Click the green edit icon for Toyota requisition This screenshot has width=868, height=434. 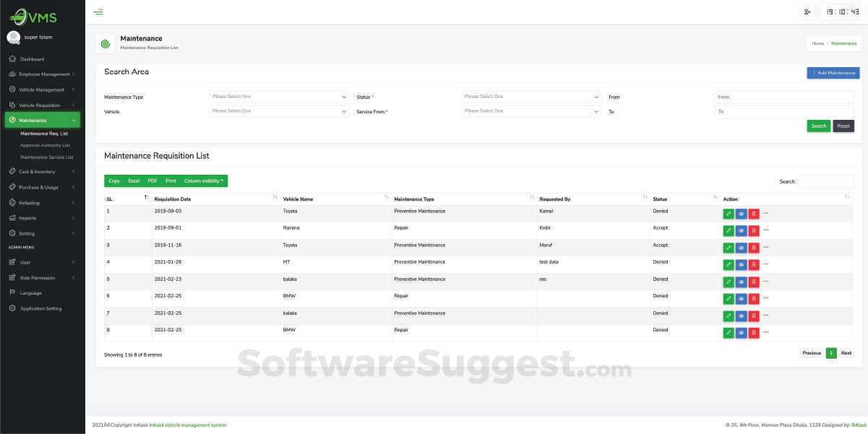pos(729,213)
